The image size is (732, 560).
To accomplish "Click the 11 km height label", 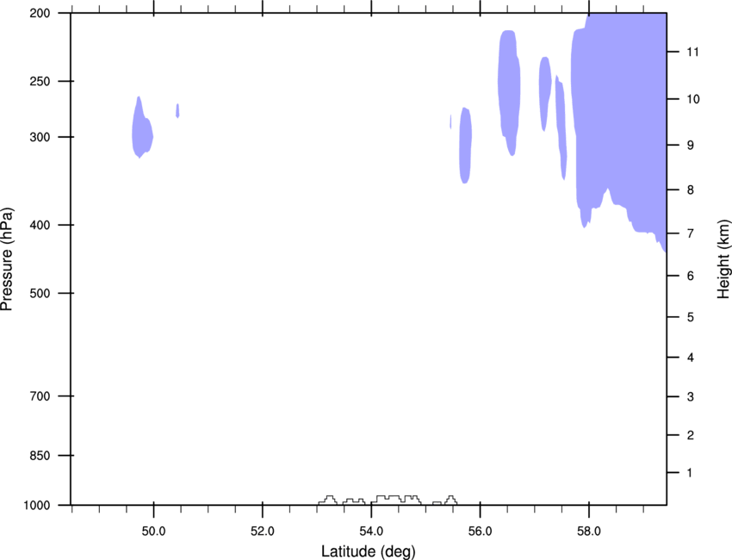I will click(692, 52).
